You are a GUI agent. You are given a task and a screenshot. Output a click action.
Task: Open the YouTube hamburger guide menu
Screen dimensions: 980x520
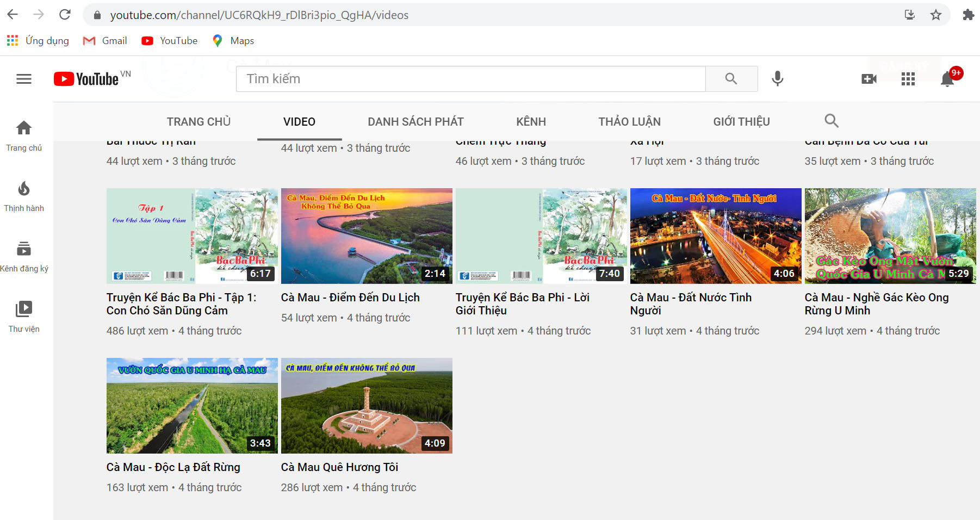(24, 79)
